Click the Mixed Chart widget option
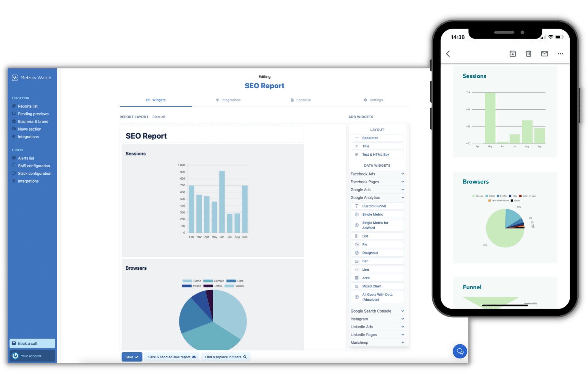 click(x=377, y=286)
